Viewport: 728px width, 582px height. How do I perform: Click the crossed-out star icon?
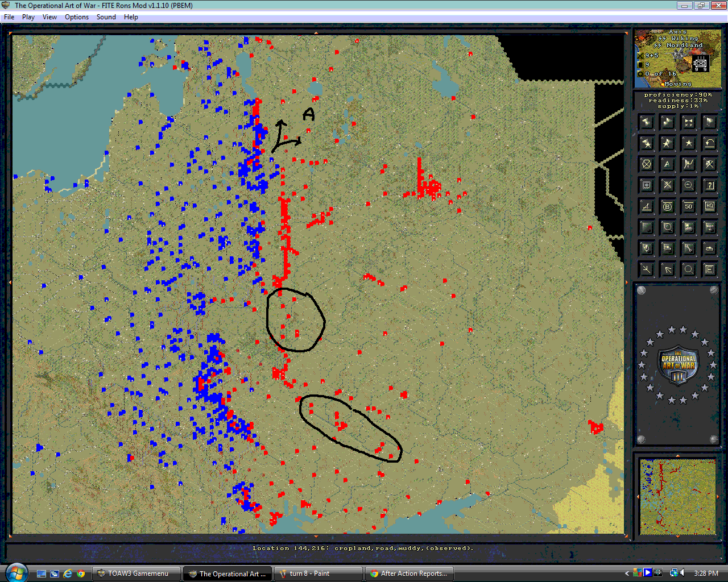click(x=668, y=185)
